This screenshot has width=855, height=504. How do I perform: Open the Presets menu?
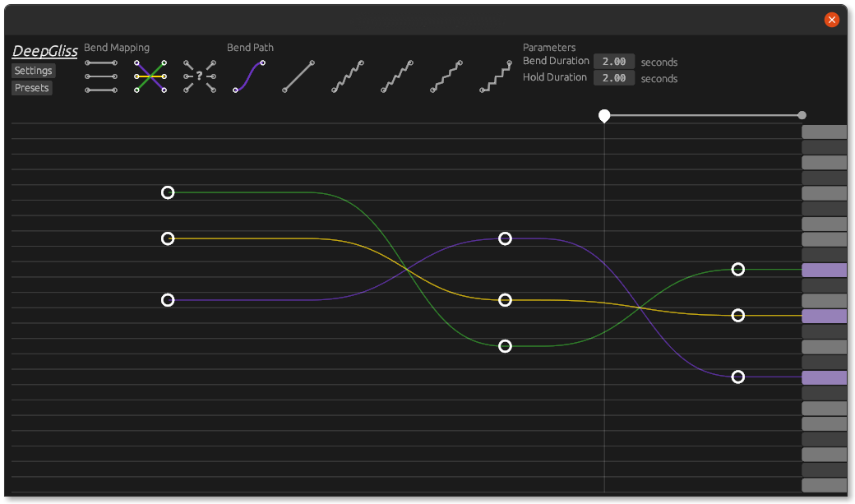(x=32, y=88)
